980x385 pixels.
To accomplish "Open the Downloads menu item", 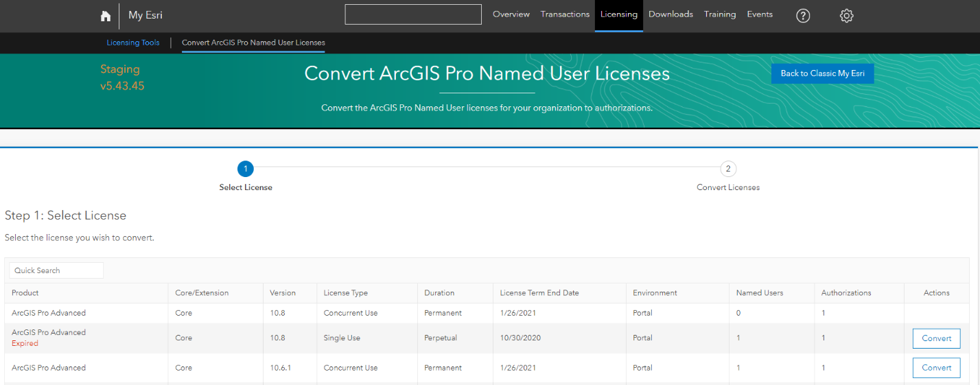I will coord(670,14).
